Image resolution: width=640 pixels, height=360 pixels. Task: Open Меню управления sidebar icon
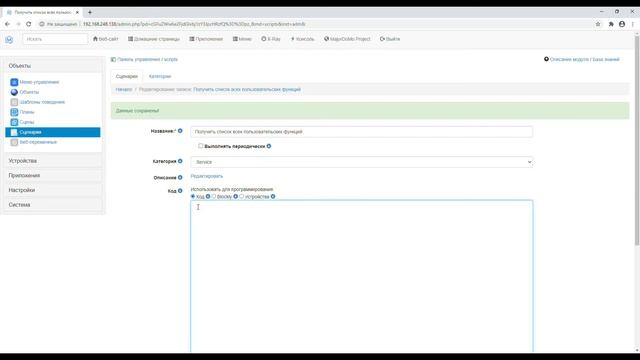click(14, 82)
